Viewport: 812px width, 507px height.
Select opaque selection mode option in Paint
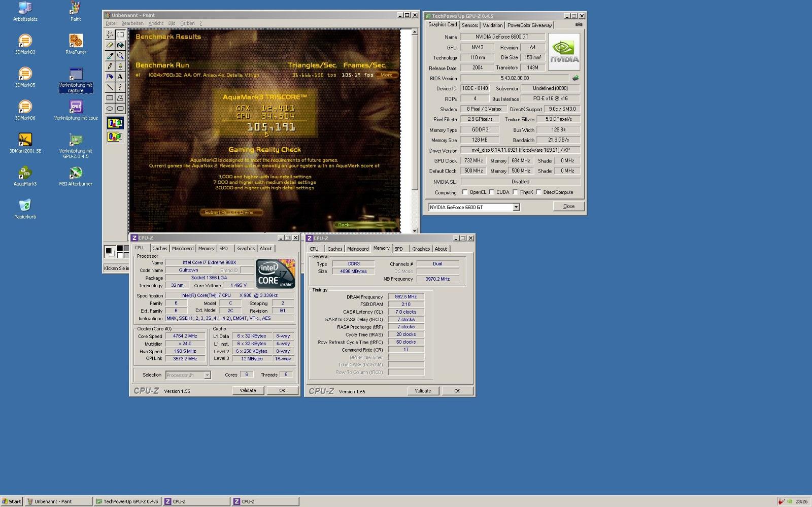click(x=115, y=123)
